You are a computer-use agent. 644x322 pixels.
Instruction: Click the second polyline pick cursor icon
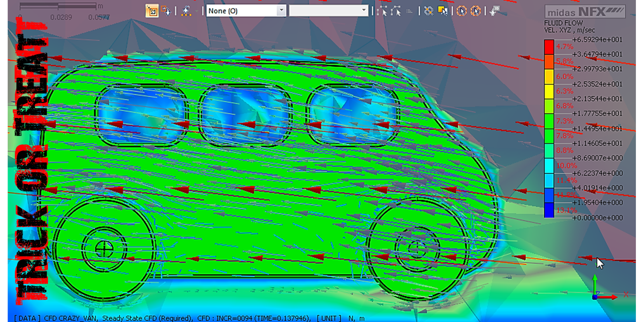tap(397, 11)
